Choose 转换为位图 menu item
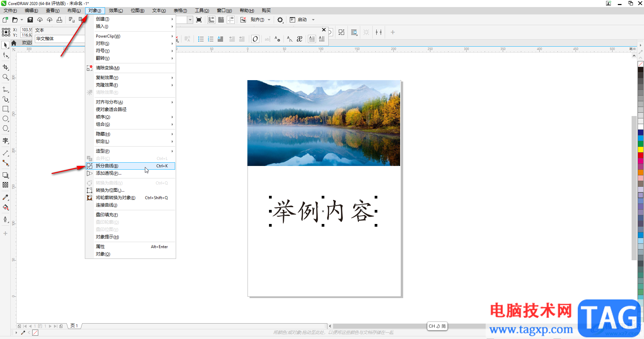This screenshot has height=339, width=644. [x=130, y=190]
